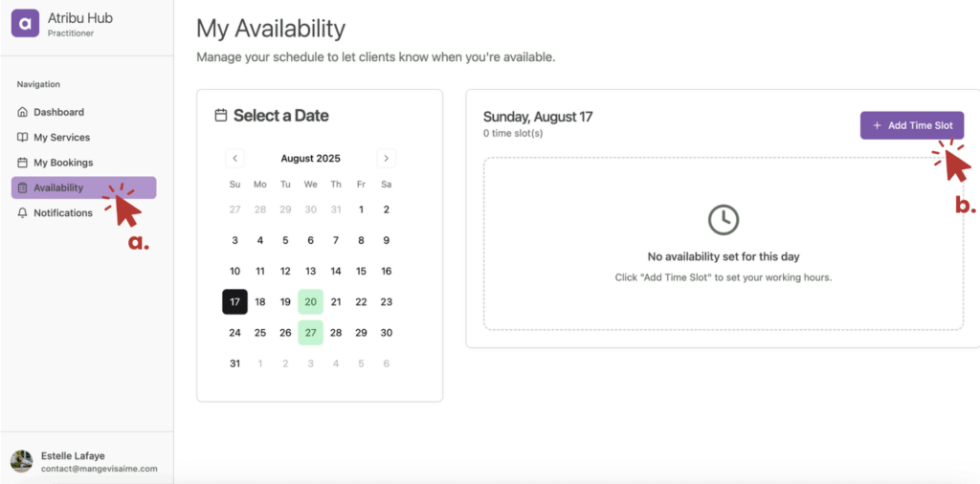
Task: Click Estelle Lafaye profile avatar
Action: [21, 461]
